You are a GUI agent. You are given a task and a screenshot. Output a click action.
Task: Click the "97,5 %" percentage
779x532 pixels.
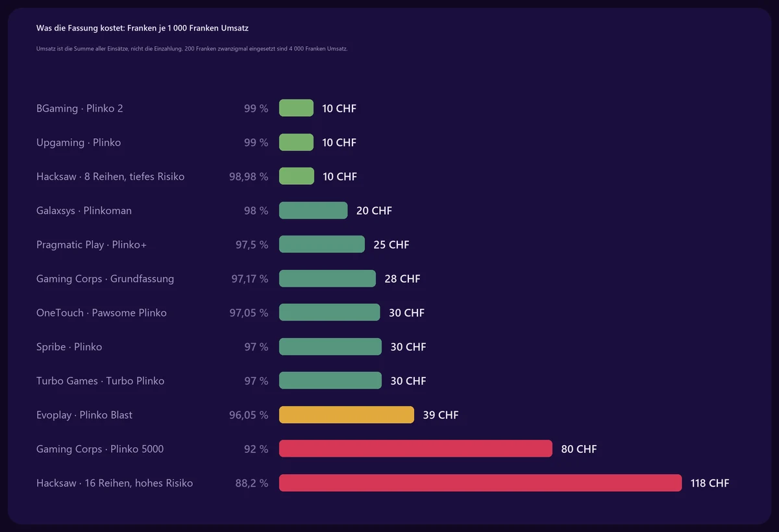tap(252, 245)
